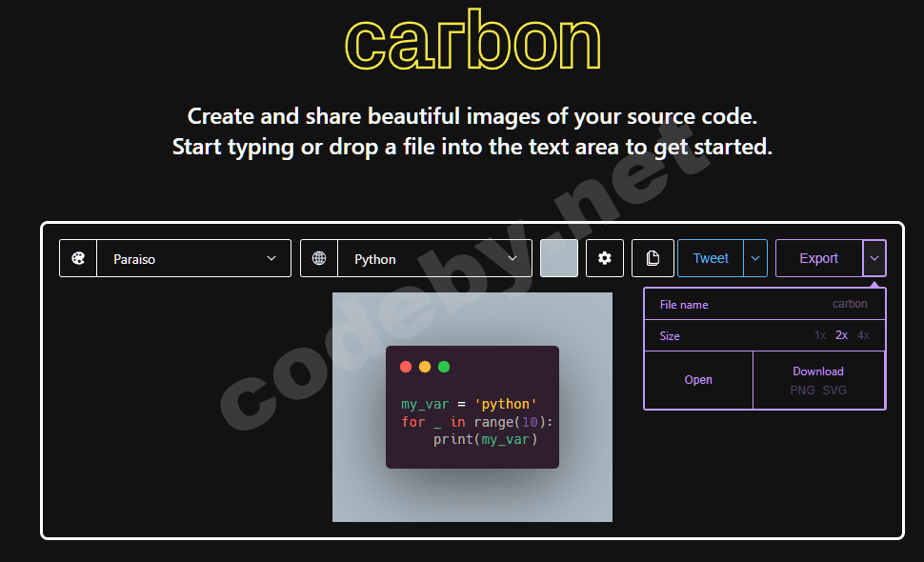The image size is (924, 562).
Task: Click the copy to clipboard icon
Action: tap(653, 258)
